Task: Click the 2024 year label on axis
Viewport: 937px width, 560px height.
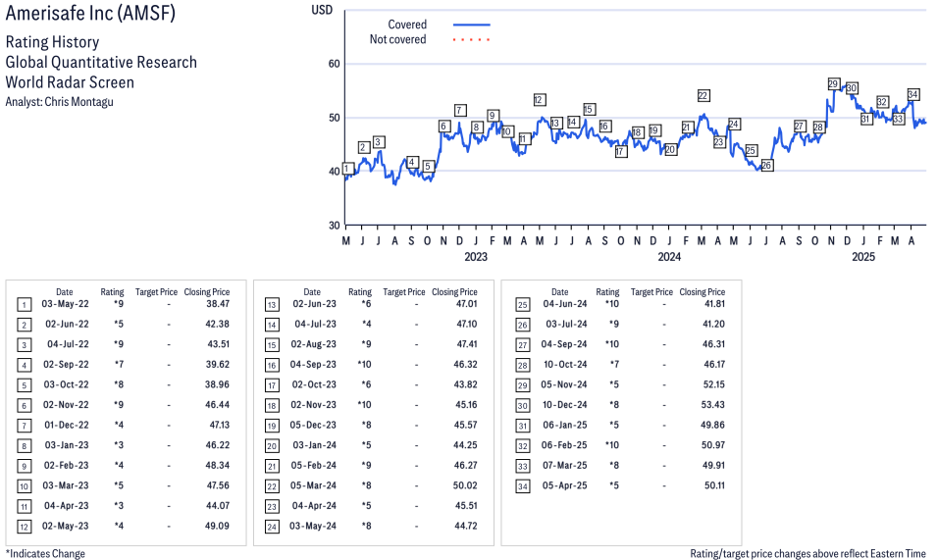Action: [x=669, y=257]
